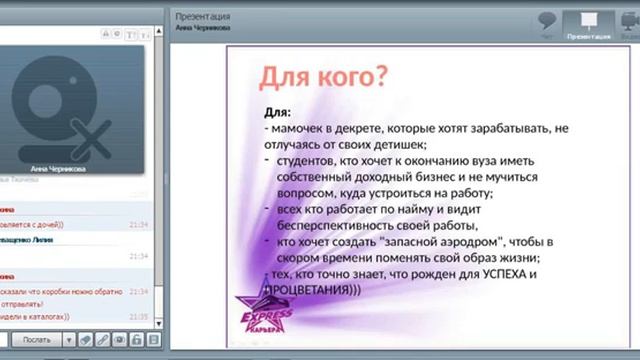Expand the dropdown arrow beside Послать

[x=69, y=340]
